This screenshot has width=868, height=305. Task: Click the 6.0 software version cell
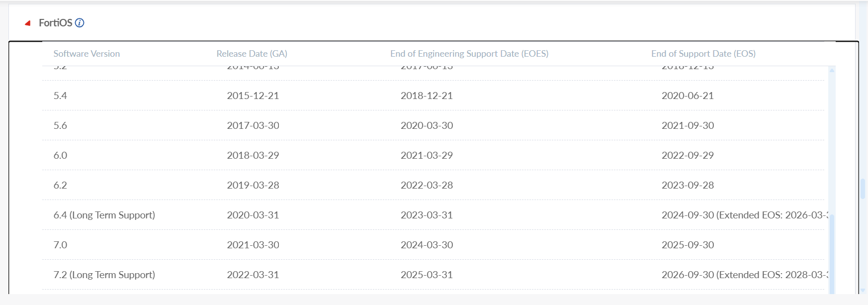click(x=60, y=155)
